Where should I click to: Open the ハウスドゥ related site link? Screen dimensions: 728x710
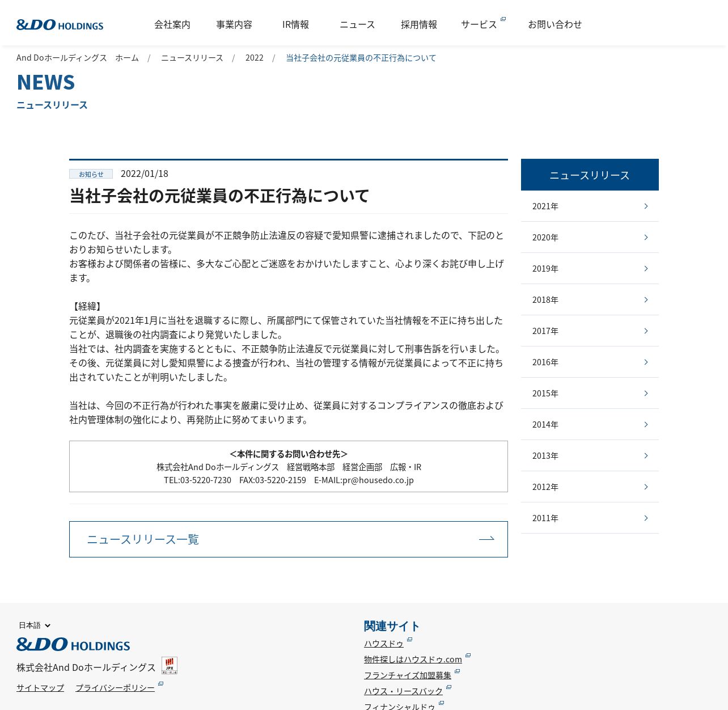(x=384, y=643)
